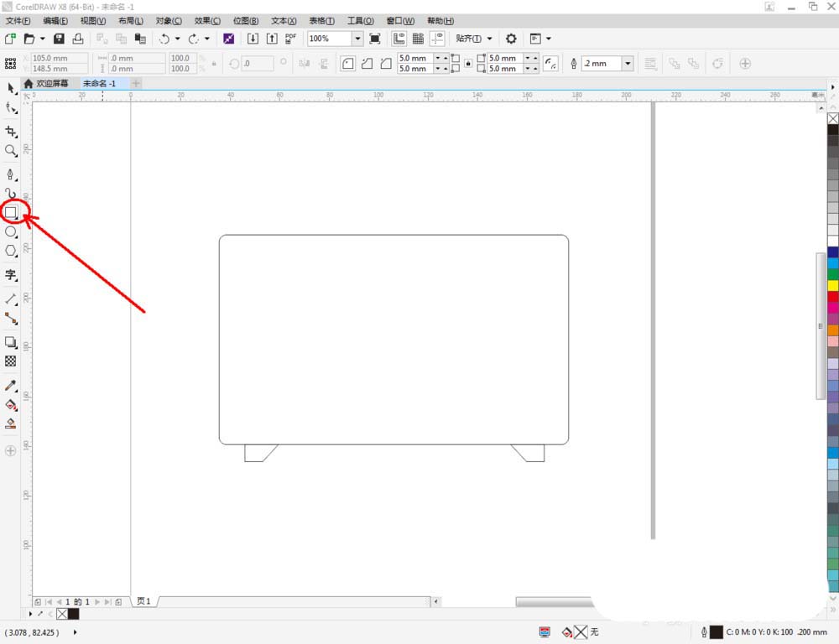Pick the No Color X swatch

coord(833,118)
